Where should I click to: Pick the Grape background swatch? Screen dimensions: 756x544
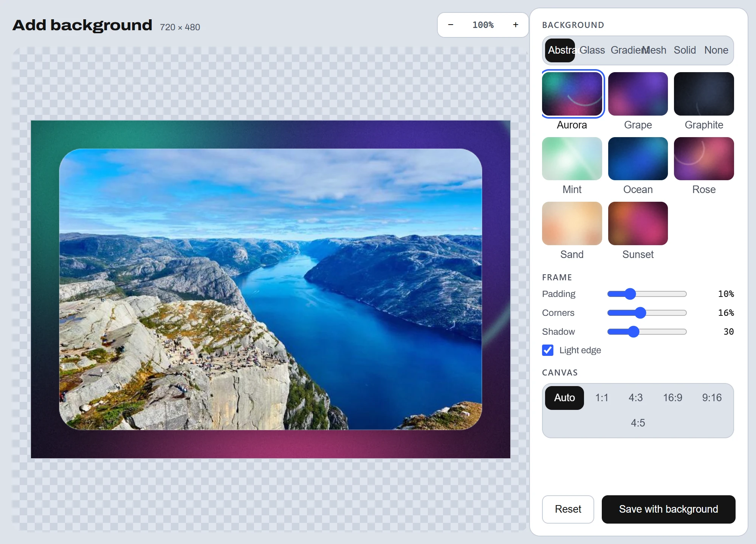[638, 94]
